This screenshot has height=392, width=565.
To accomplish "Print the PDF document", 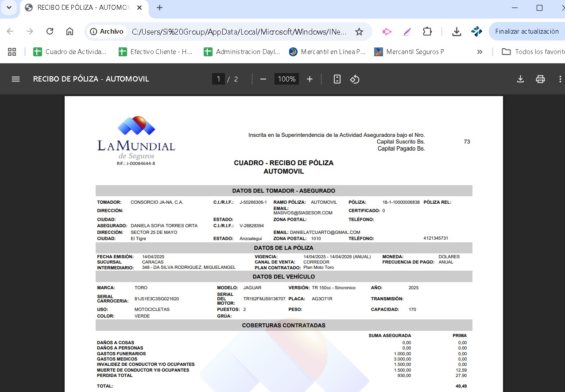I will [x=540, y=79].
